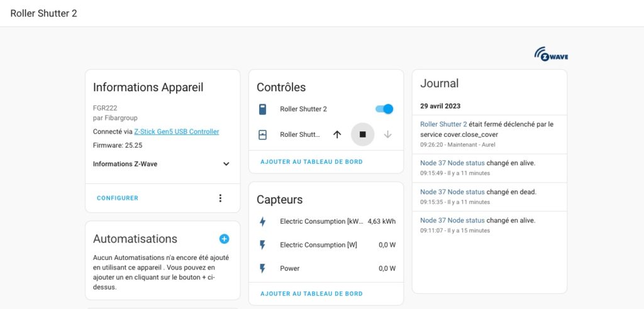Click AJOUTER AU TABLEAU DE BORD under Capteurs
644x309 pixels.
(311, 293)
